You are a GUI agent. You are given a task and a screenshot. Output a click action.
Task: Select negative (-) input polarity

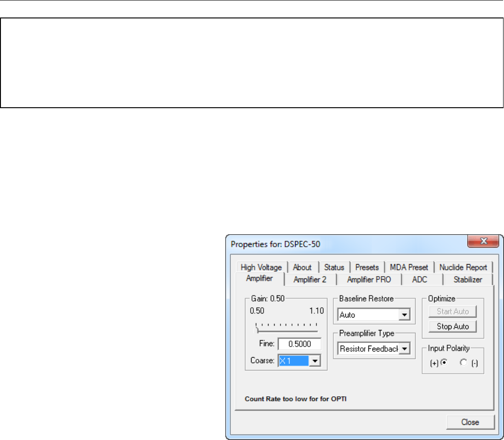tap(464, 363)
